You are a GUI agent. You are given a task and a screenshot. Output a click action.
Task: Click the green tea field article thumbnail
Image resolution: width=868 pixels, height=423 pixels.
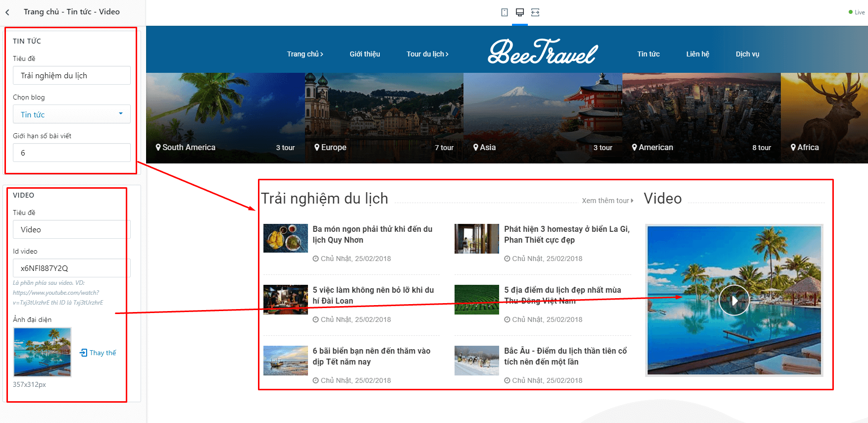click(477, 300)
